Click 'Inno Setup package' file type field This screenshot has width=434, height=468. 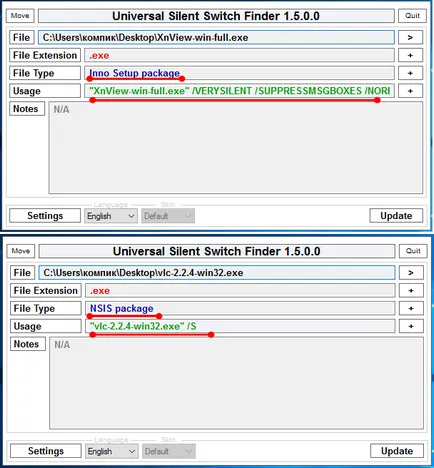click(239, 73)
